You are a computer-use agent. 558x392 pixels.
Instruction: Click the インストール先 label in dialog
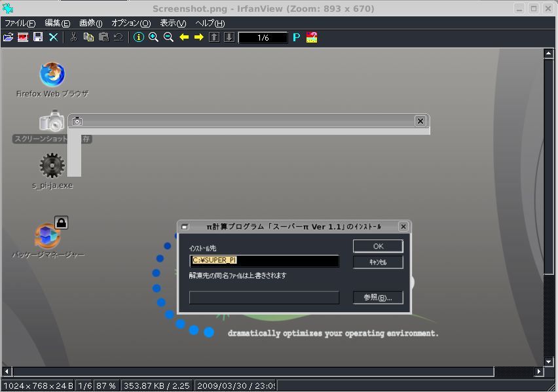pos(202,248)
